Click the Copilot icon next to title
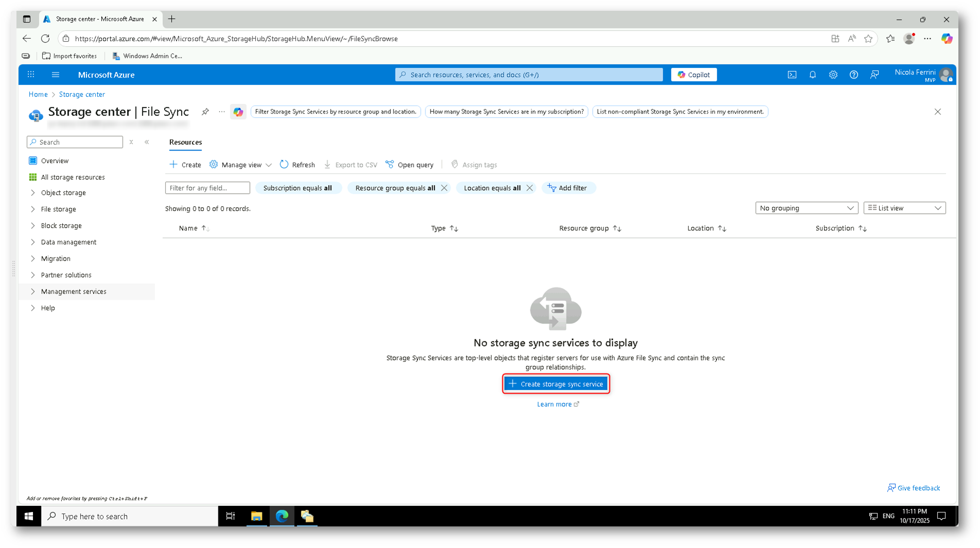The width and height of the screenshot is (980, 548). pos(238,112)
